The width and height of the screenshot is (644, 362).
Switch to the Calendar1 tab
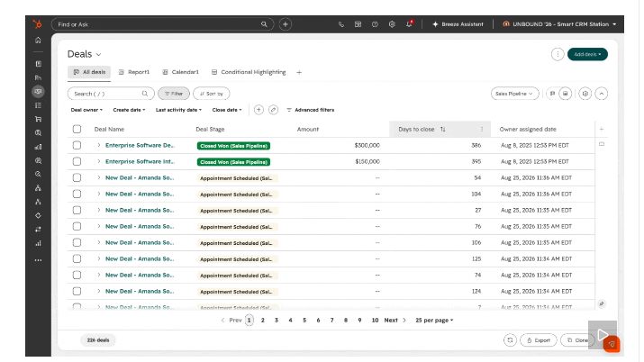coord(180,72)
